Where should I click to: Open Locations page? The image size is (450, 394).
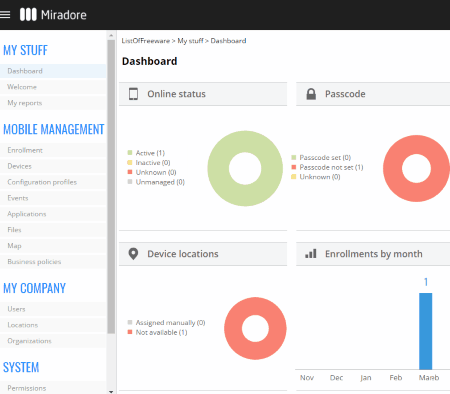point(53,325)
